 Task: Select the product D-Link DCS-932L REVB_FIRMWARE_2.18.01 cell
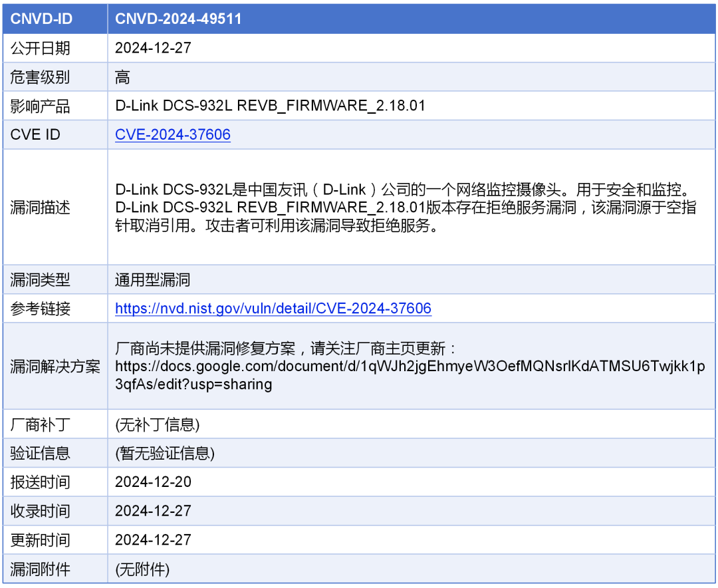click(x=270, y=106)
